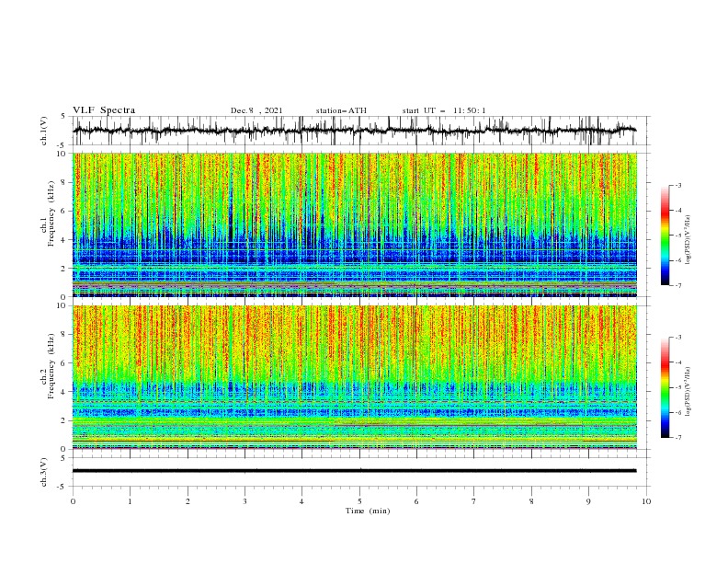Click the "ch.1(V)" waveform axis label
Screen dimensions: 728x563
click(x=44, y=131)
